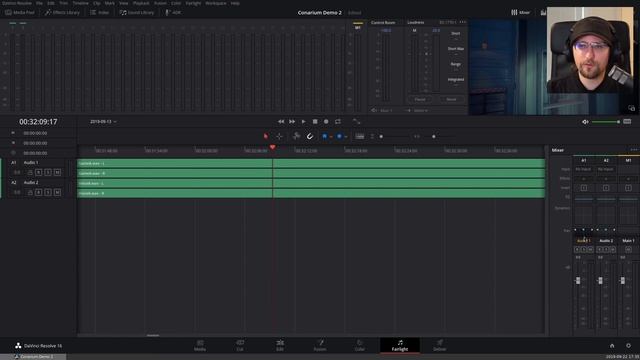Lock the Audio 1 track
Image resolution: width=640 pixels, height=360 pixels.
point(30,172)
